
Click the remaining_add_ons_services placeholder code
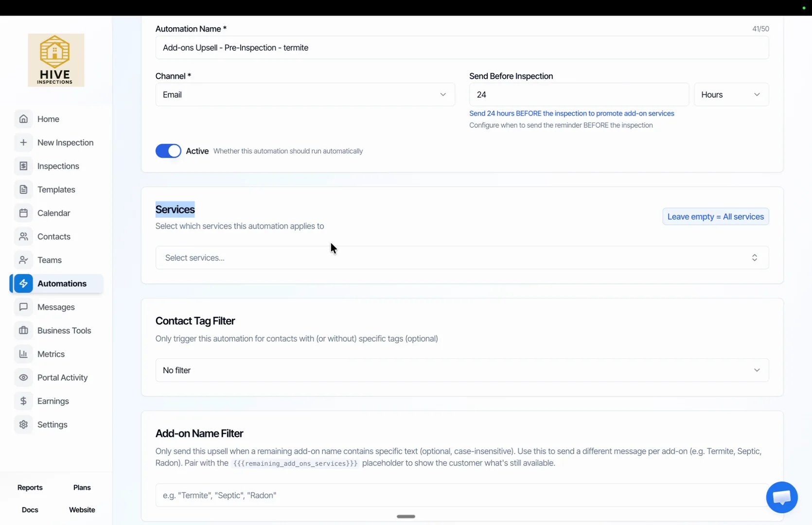tap(295, 463)
